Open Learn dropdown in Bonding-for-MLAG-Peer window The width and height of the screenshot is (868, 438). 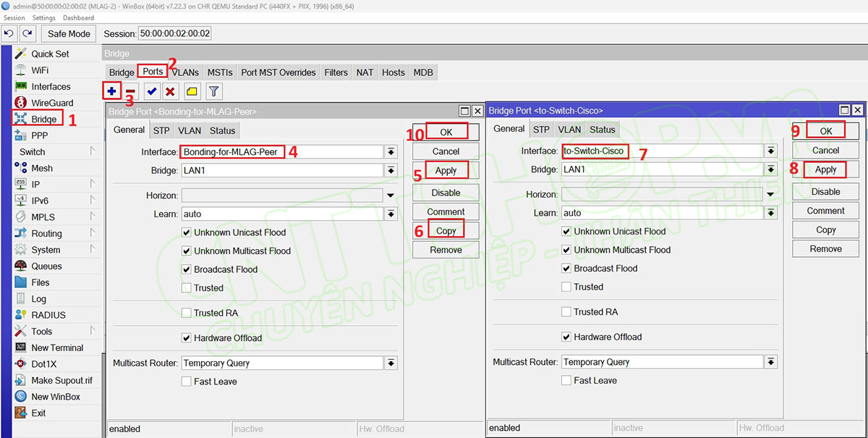click(x=391, y=214)
